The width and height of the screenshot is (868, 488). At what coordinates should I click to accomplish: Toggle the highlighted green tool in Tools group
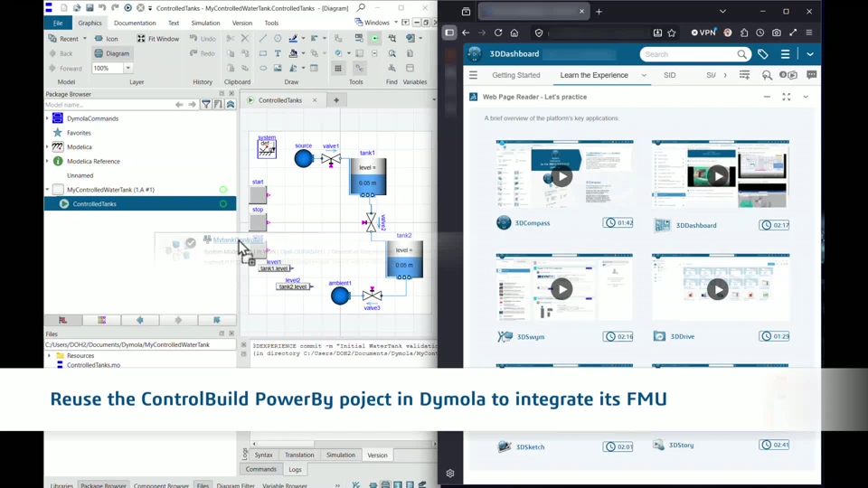pyautogui.click(x=374, y=38)
